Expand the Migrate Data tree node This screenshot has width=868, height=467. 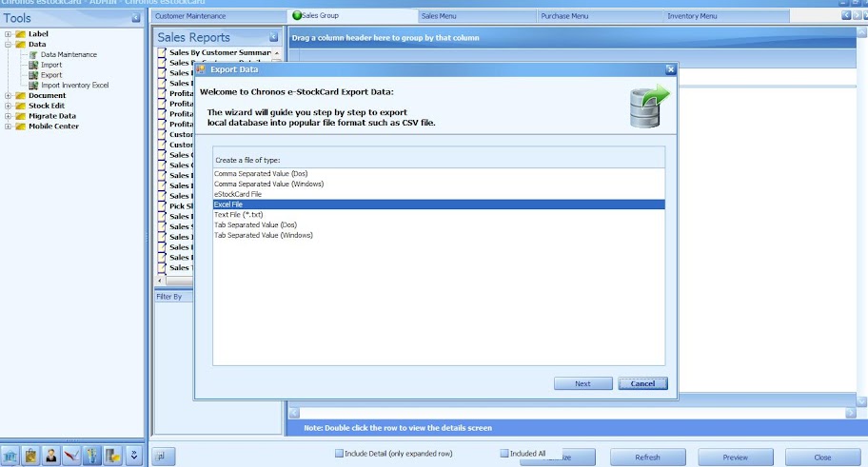[x=9, y=116]
